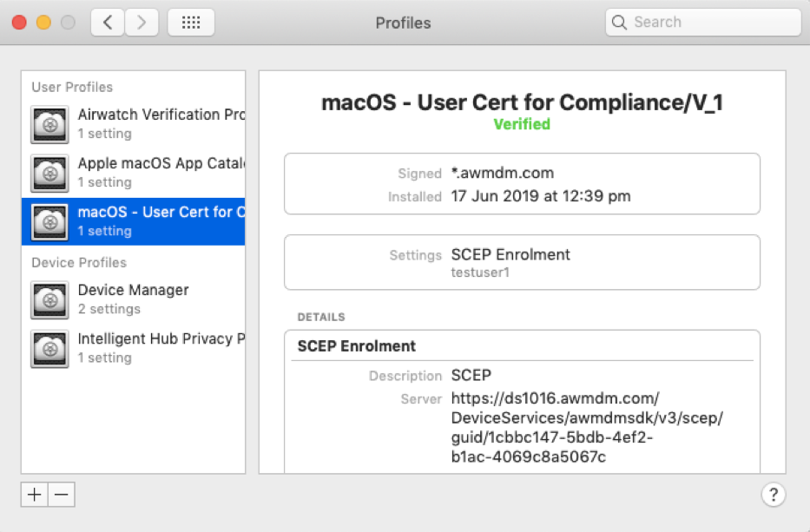The image size is (810, 532).
Task: Add a new profile with the plus button
Action: 34,494
